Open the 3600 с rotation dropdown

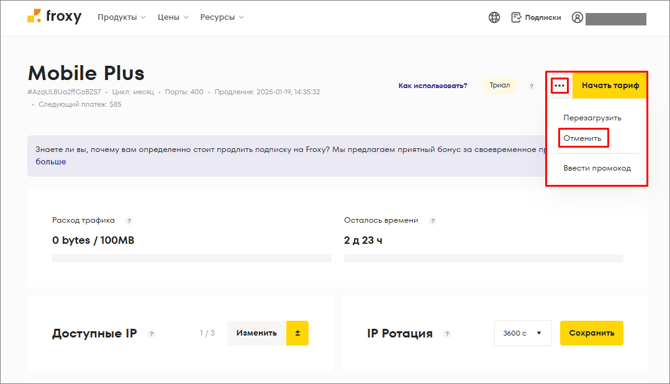[523, 333]
